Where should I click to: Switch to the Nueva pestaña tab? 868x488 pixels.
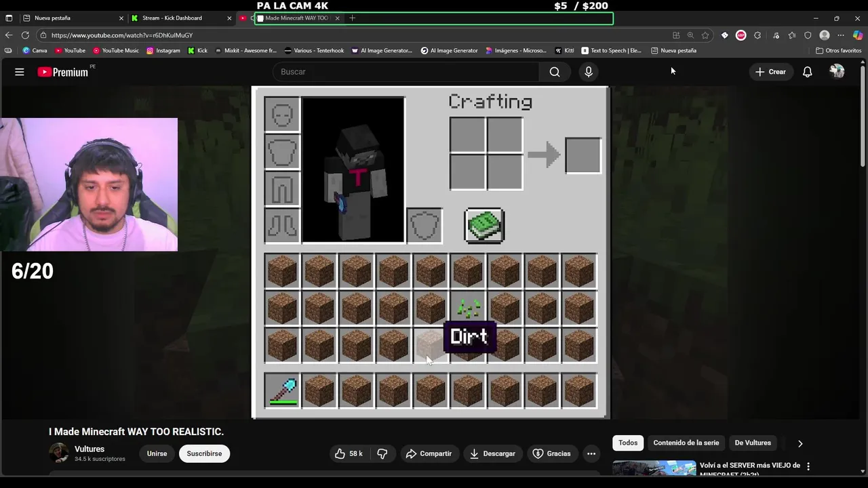point(73,18)
